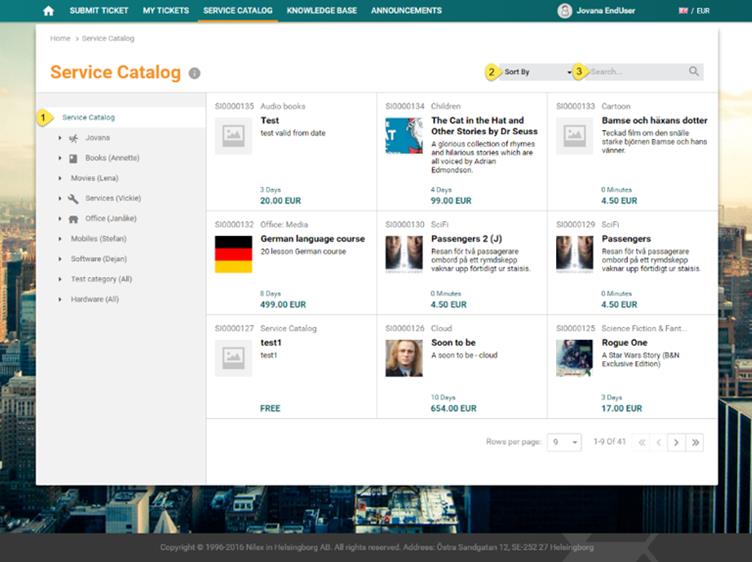Click the Home icon in top navigation
752x562 pixels.
[49, 11]
